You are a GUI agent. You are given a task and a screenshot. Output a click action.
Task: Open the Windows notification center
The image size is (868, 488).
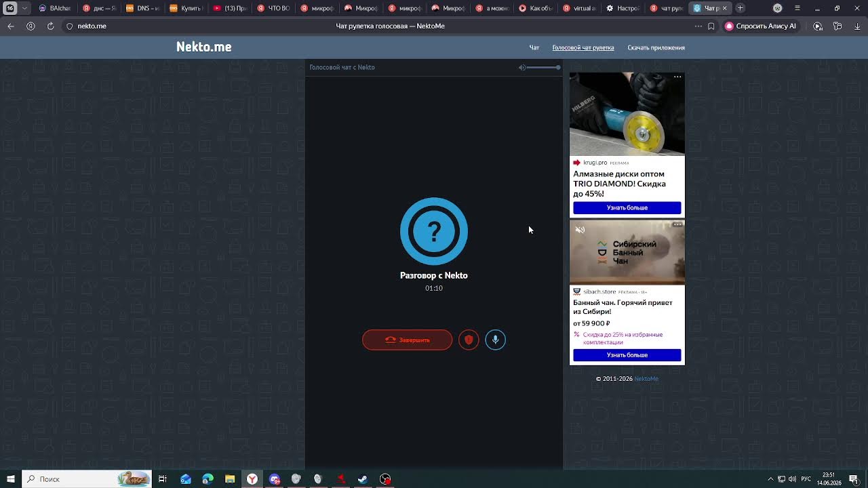(x=854, y=479)
